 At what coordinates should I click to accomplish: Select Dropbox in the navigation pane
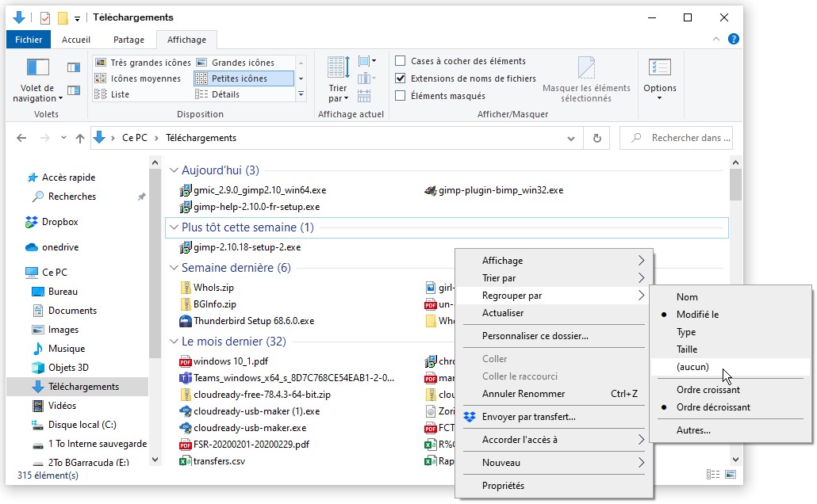[x=59, y=222]
